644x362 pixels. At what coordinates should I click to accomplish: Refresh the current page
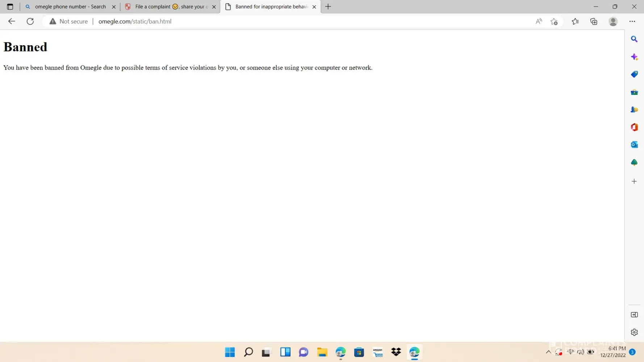(x=30, y=21)
